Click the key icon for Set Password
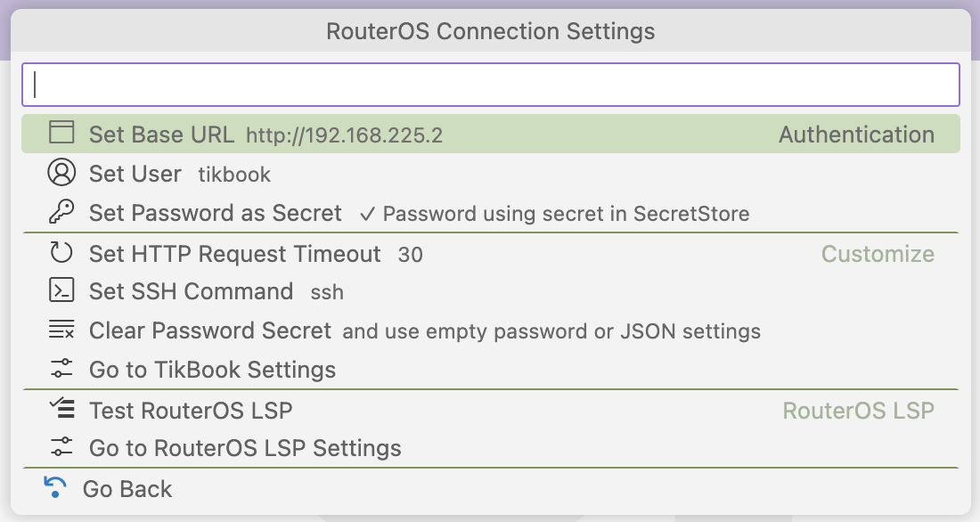 61,212
